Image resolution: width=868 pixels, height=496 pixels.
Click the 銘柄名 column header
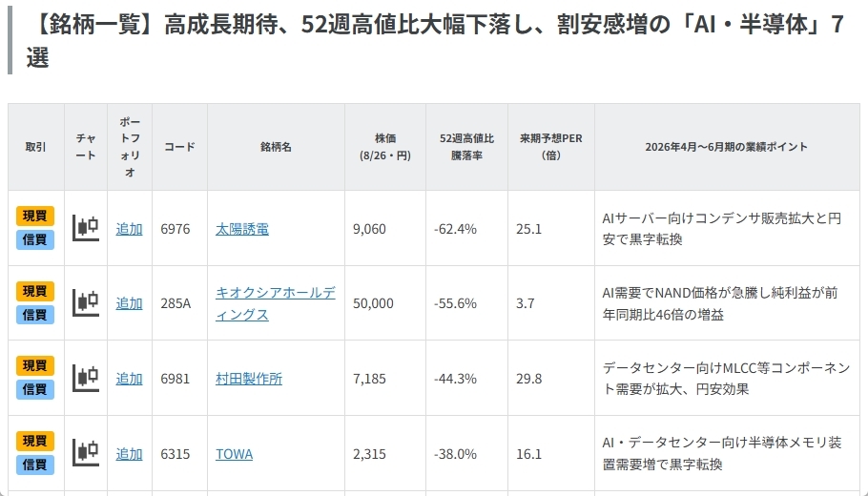[x=276, y=147]
